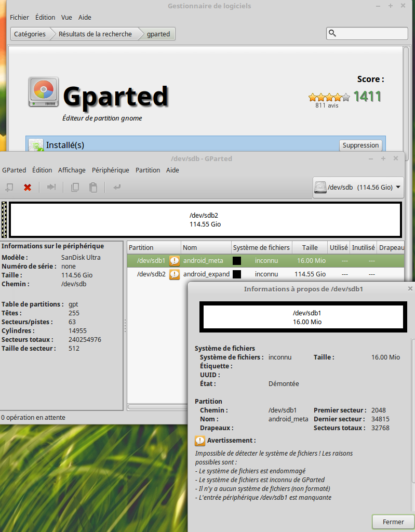Click warning icon next to /dev/sdb2 row

[x=175, y=274]
